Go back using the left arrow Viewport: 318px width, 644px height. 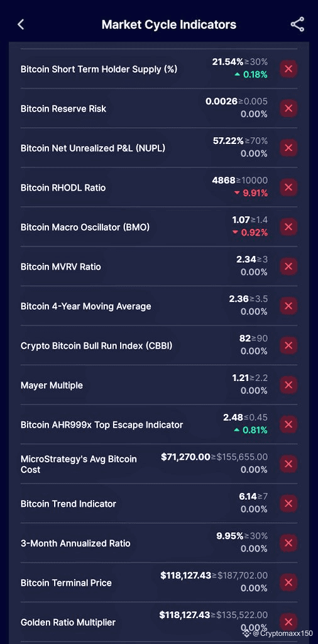[21, 25]
